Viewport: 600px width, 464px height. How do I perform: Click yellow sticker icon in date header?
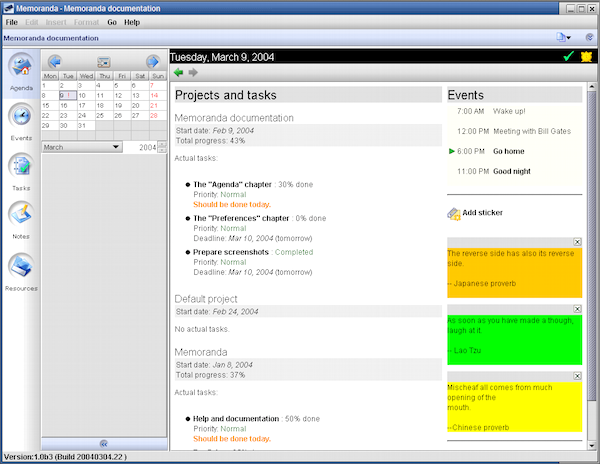coord(587,57)
